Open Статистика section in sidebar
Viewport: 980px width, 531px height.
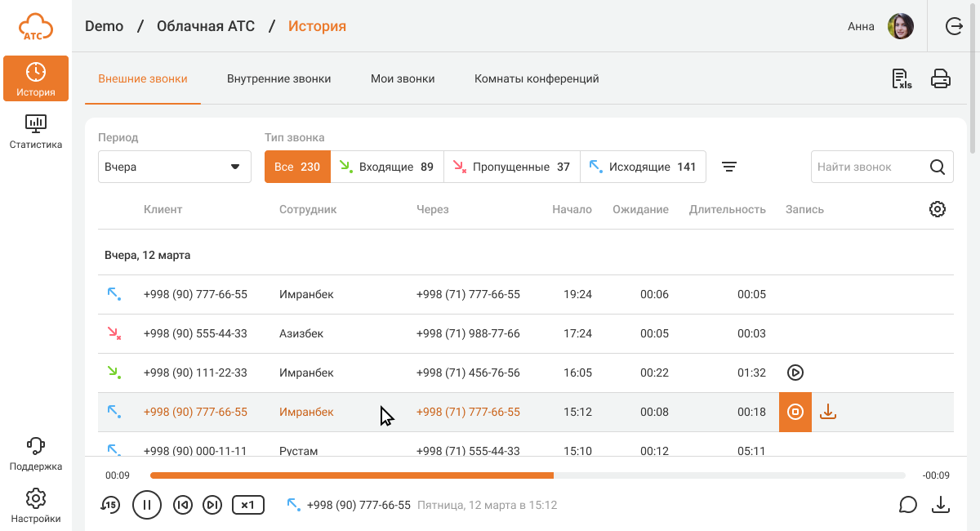[x=36, y=131]
